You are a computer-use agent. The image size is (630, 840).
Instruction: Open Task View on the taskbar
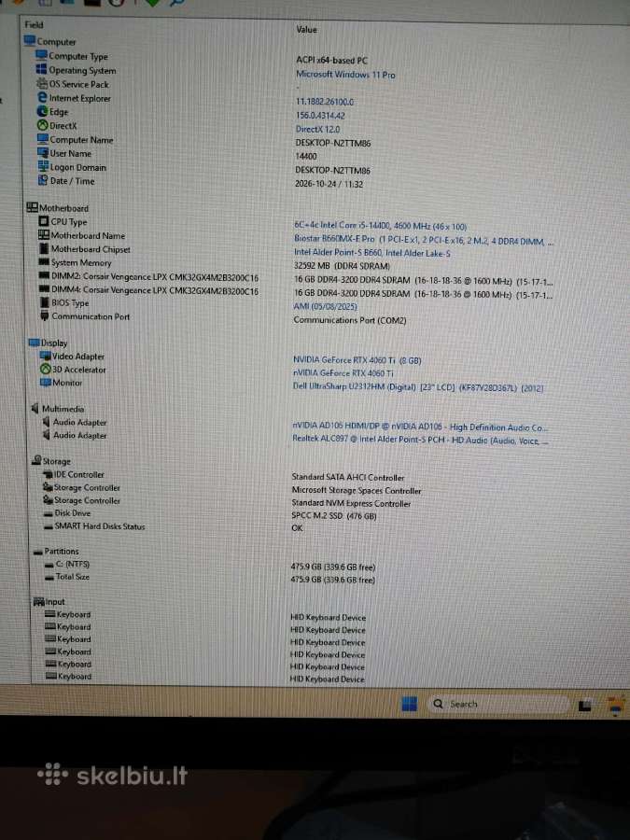point(584,705)
